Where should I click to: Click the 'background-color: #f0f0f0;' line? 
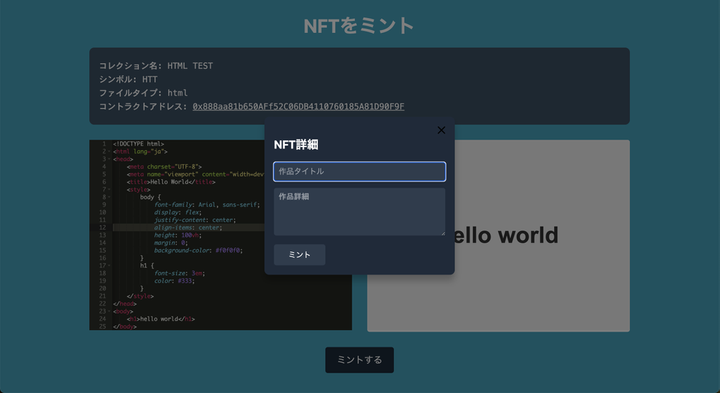198,251
